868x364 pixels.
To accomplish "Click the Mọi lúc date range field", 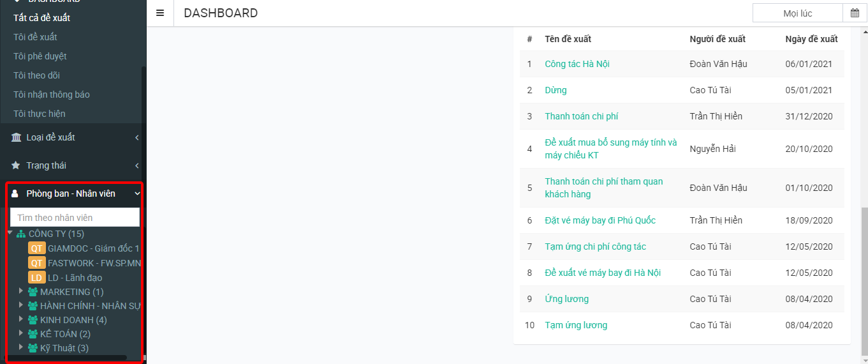I will pos(797,13).
